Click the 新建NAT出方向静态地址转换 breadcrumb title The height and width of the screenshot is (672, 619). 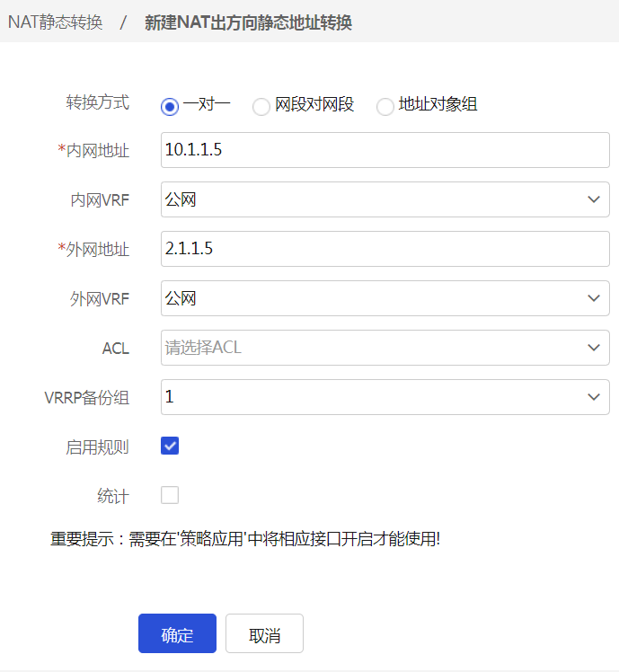click(x=248, y=22)
